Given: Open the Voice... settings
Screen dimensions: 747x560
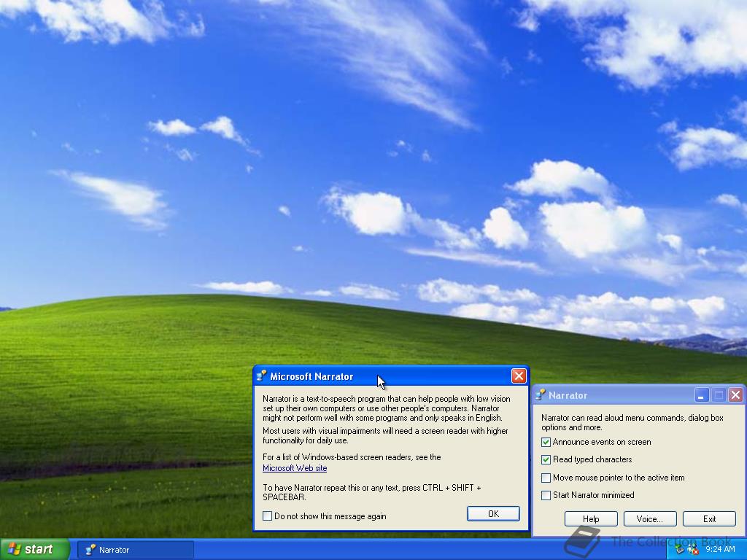Looking at the screenshot, I should (x=650, y=519).
